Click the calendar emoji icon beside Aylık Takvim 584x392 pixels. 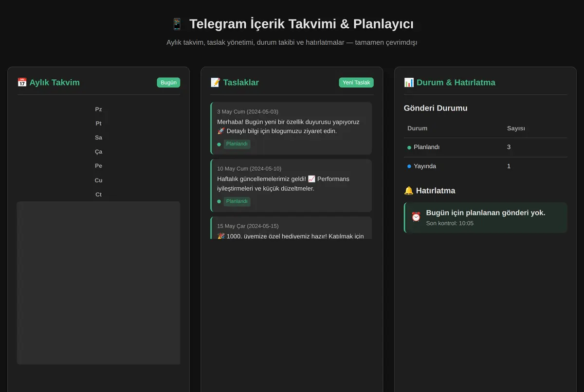tap(22, 82)
